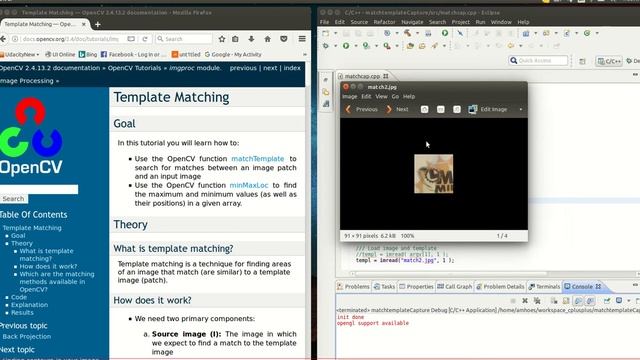The width and height of the screenshot is (640, 360).
Task: Open the UdacityNew bookmark folder
Action: tap(20, 54)
